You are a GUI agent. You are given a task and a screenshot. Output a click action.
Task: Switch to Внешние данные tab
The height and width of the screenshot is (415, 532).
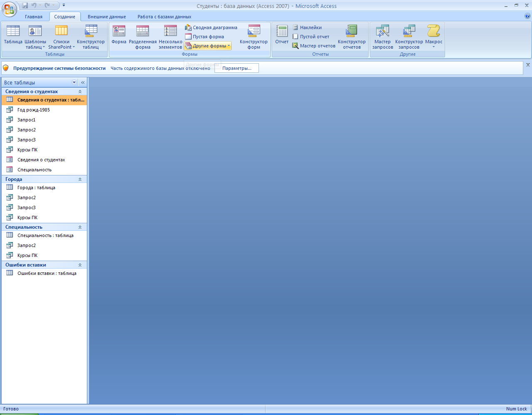107,17
